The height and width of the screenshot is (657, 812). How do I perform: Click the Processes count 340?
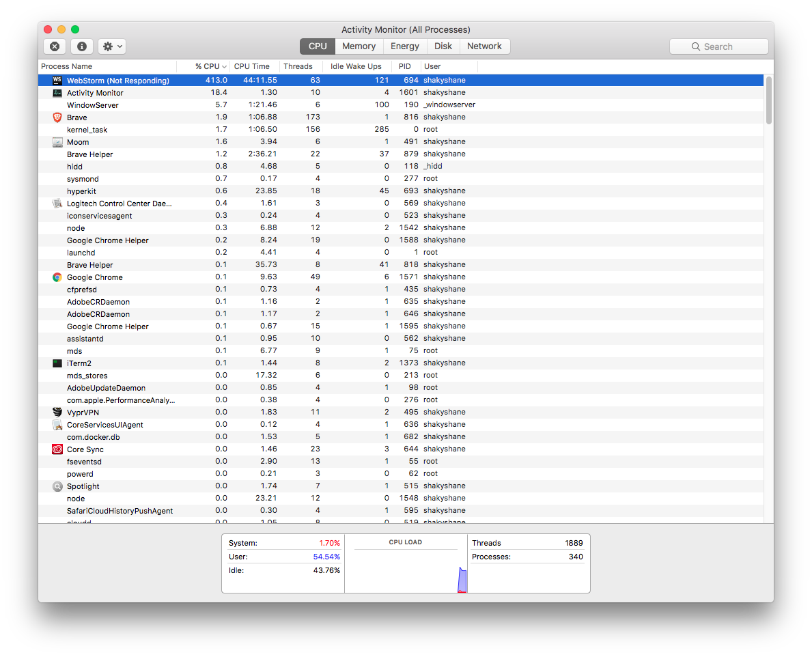576,557
